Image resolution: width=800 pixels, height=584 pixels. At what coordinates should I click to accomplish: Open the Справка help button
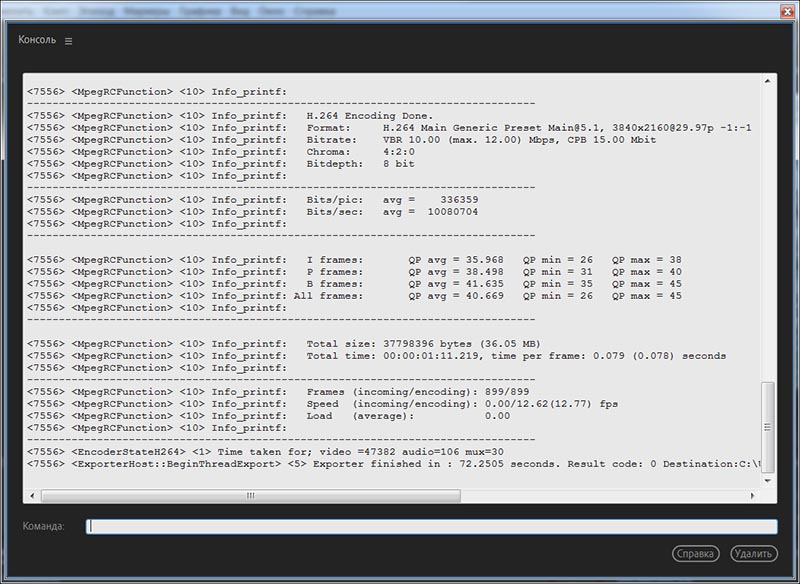pyautogui.click(x=696, y=554)
